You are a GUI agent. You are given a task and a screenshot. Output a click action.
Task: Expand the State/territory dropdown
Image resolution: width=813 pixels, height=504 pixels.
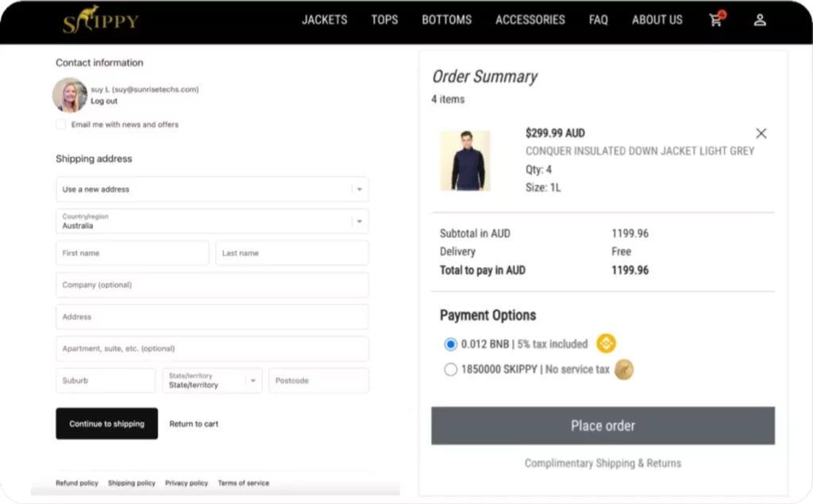point(212,381)
